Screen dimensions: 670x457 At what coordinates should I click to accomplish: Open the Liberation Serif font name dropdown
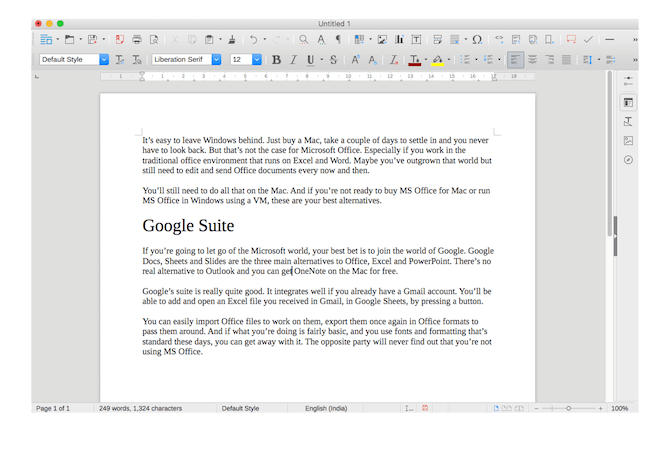click(x=216, y=59)
